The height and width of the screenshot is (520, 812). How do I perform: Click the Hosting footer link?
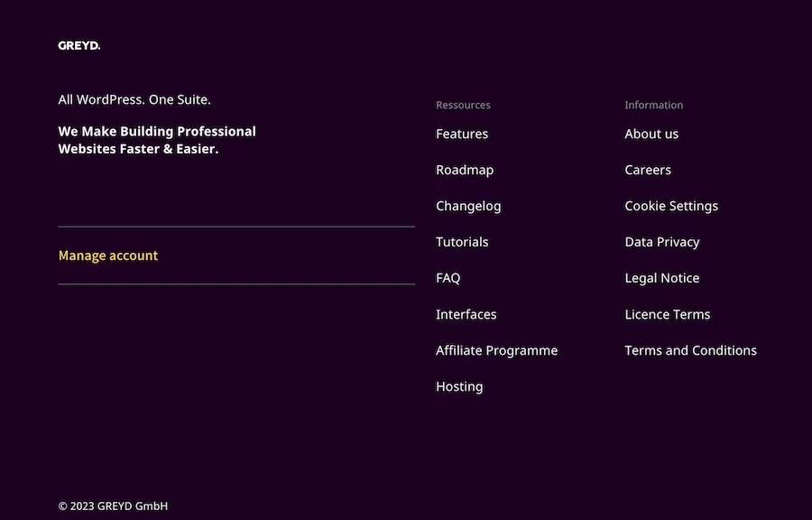tap(459, 386)
